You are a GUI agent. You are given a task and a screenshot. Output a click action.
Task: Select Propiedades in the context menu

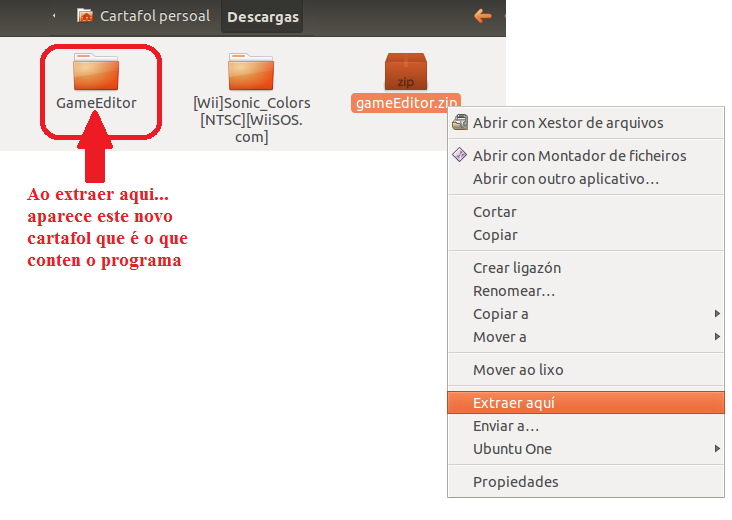point(515,482)
